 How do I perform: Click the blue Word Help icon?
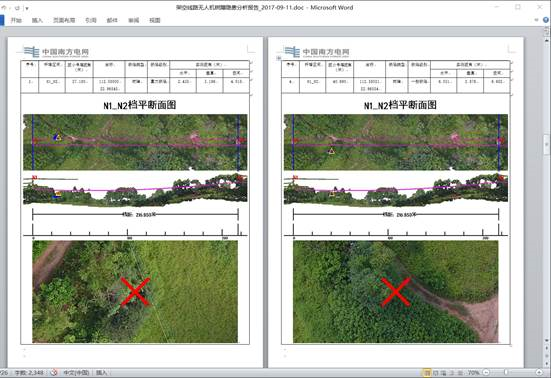(546, 20)
